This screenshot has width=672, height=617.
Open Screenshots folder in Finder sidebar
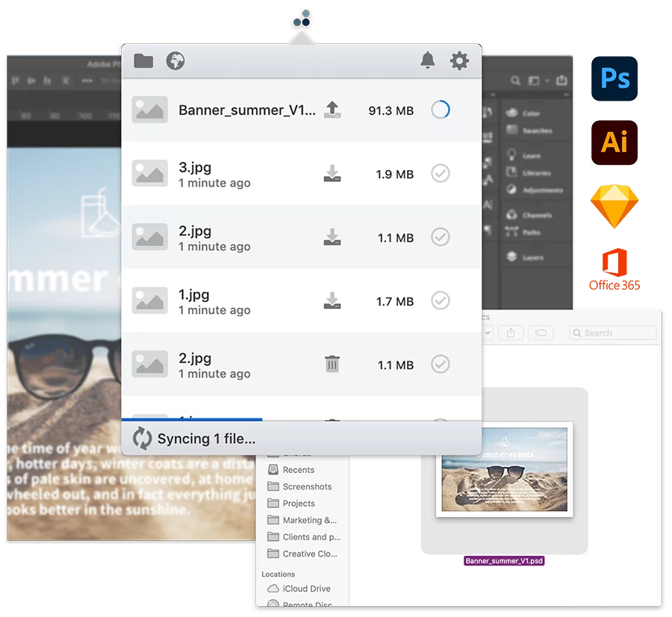click(x=299, y=486)
